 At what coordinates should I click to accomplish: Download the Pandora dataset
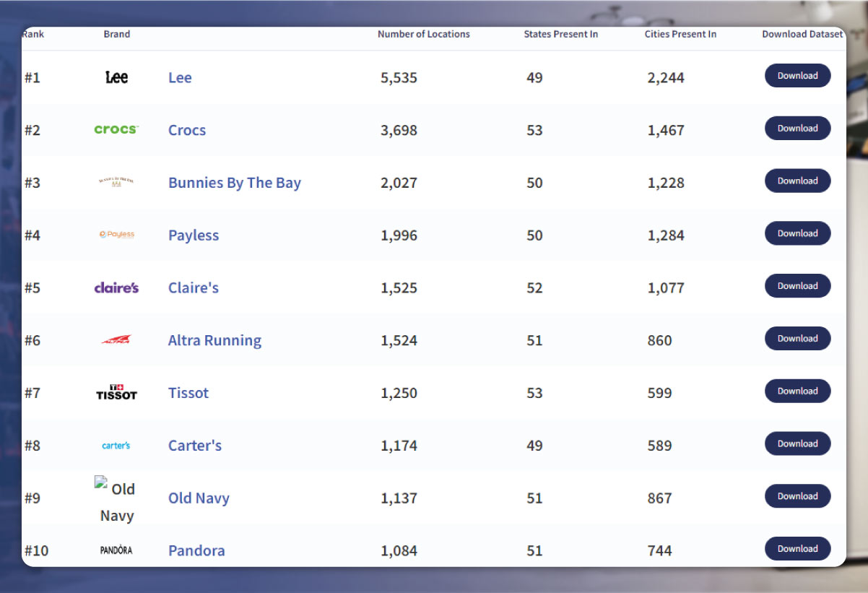[798, 549]
